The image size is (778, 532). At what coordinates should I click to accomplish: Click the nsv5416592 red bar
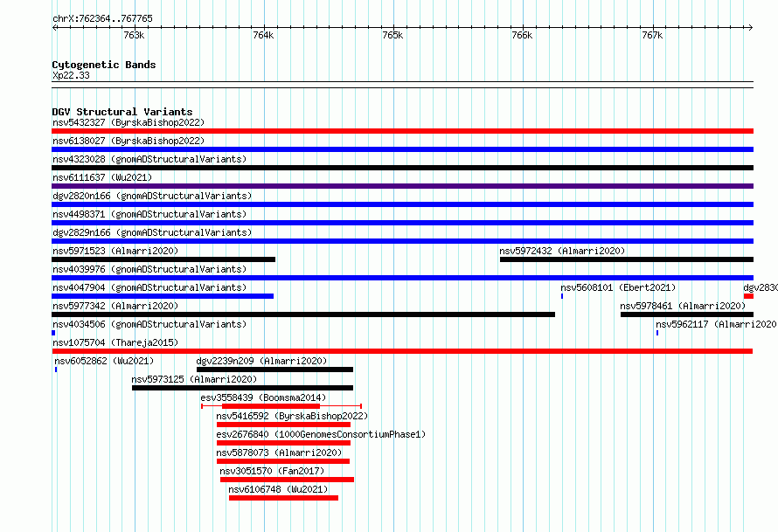pos(283,425)
